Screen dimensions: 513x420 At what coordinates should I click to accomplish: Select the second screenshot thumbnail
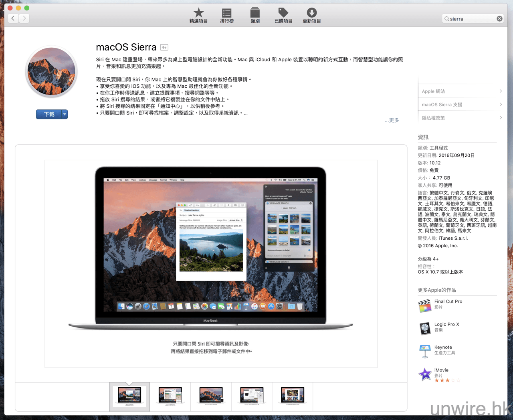click(170, 396)
